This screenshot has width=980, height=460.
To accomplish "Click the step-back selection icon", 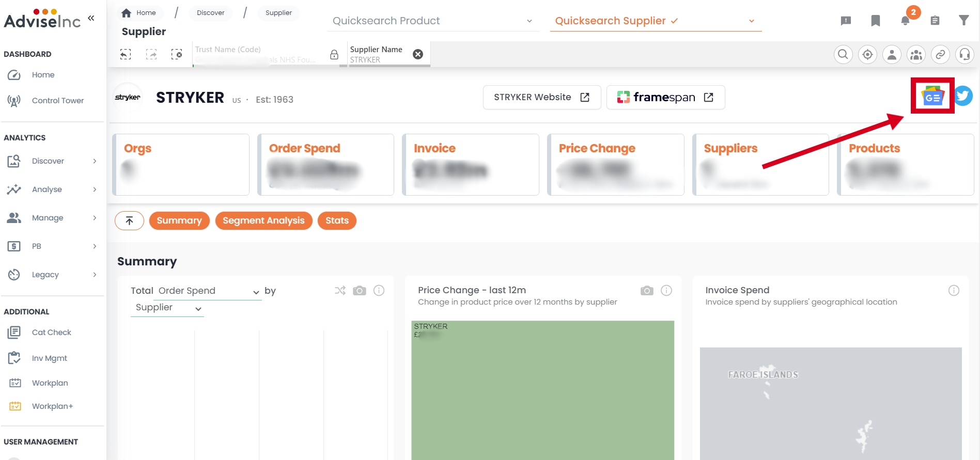I will pos(126,54).
